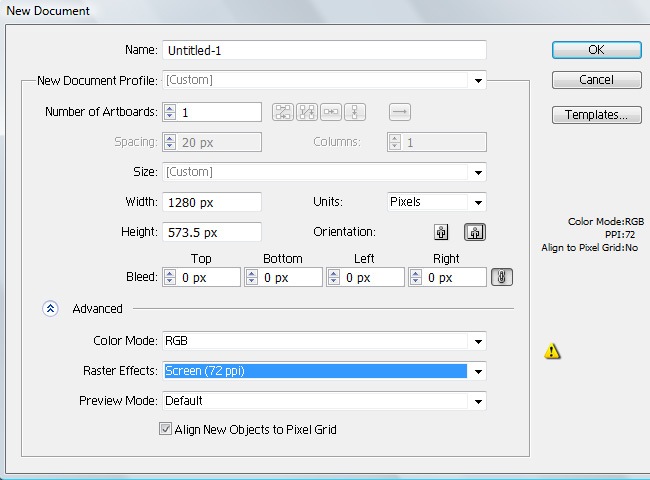Image resolution: width=650 pixels, height=480 pixels.
Task: Uncheck Align New Objects to Pixel Grid
Action: (166, 430)
